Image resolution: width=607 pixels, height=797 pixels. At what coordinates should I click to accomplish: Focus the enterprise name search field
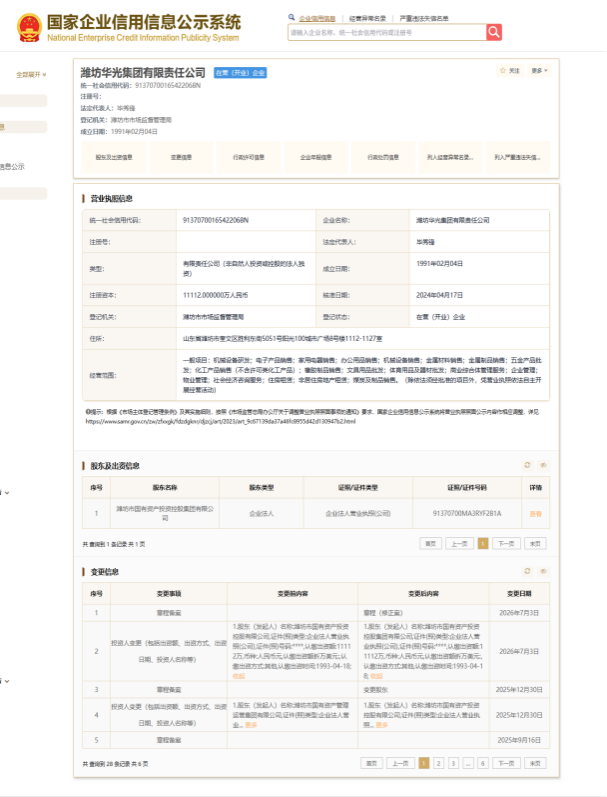[x=387, y=32]
